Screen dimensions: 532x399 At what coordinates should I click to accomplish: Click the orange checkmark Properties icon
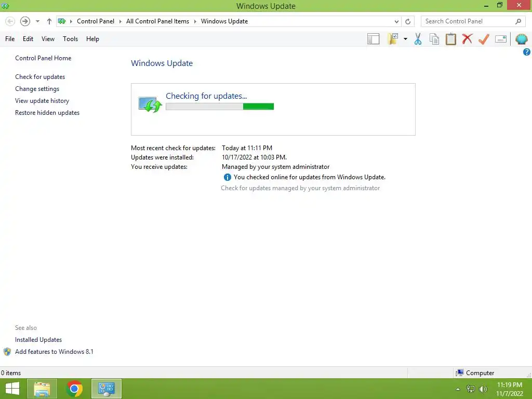pos(484,39)
